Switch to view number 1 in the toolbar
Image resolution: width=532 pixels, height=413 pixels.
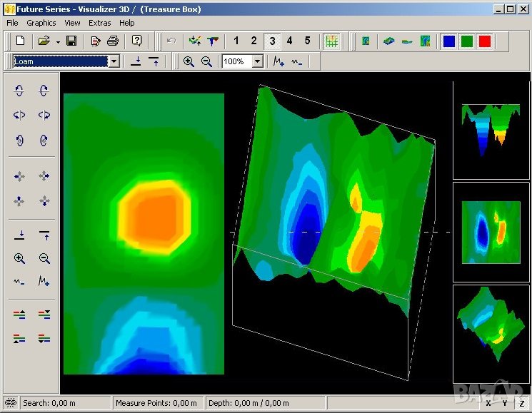236,41
